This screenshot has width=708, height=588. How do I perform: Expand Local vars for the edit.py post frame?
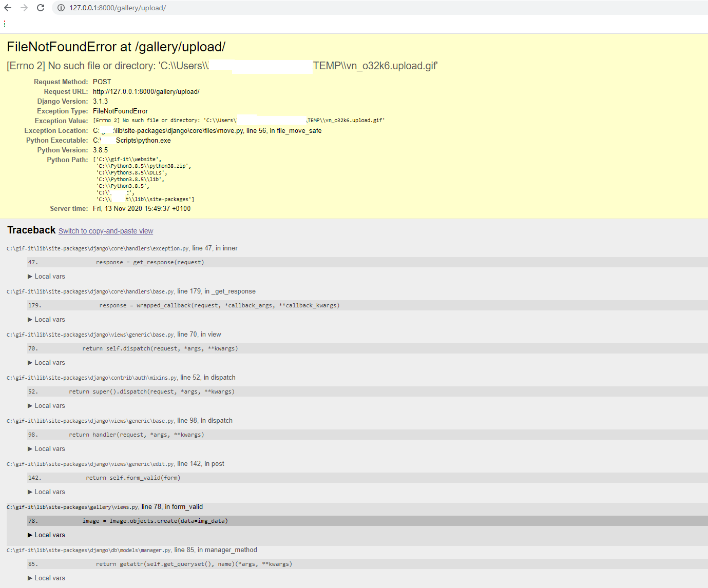click(x=46, y=492)
